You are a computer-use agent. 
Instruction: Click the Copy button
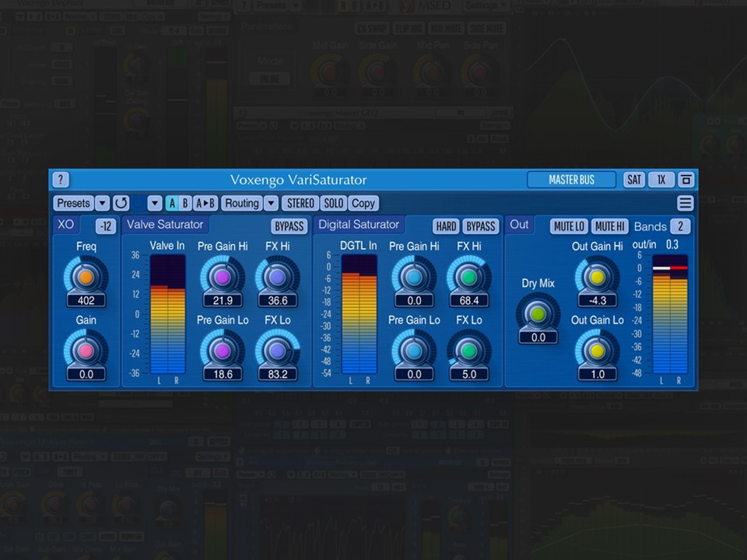click(x=363, y=203)
